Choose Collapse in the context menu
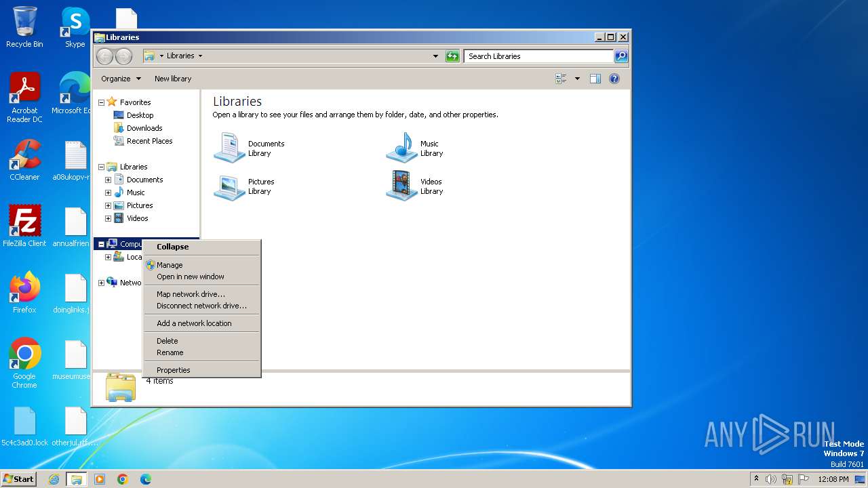 tap(202, 247)
